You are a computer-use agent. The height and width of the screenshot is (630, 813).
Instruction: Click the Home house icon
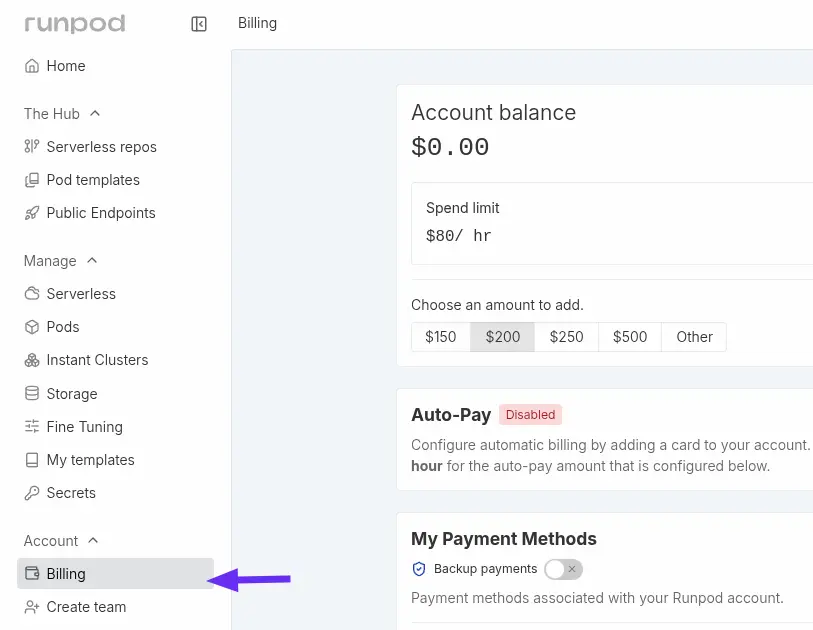[x=32, y=66]
